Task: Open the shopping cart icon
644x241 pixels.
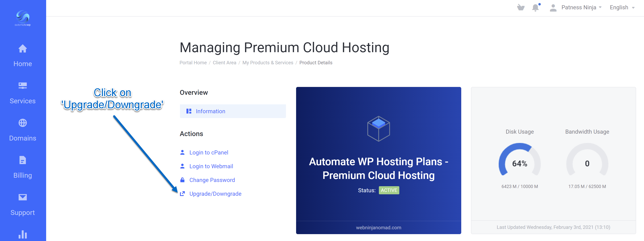Action: point(521,7)
